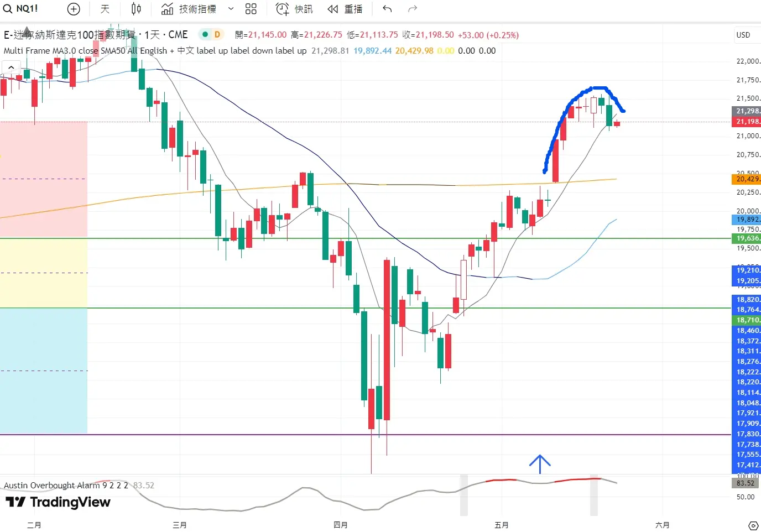Open the candlestick chart style picker

point(136,9)
